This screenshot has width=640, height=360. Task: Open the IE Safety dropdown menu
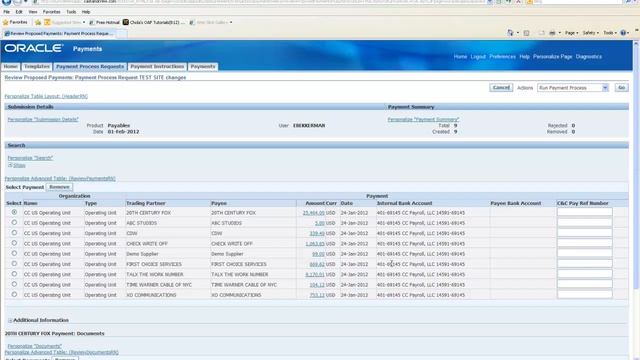point(590,33)
